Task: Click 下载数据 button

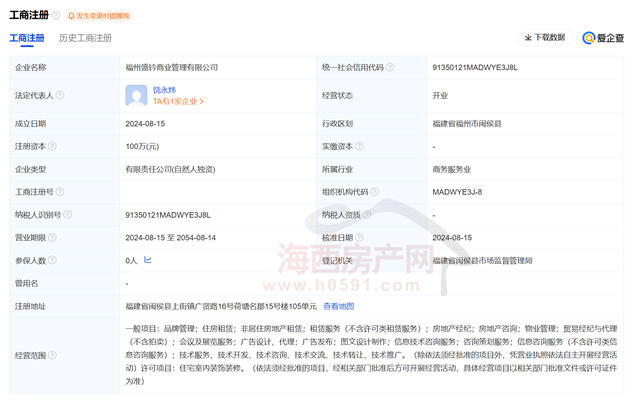Action: pos(545,38)
